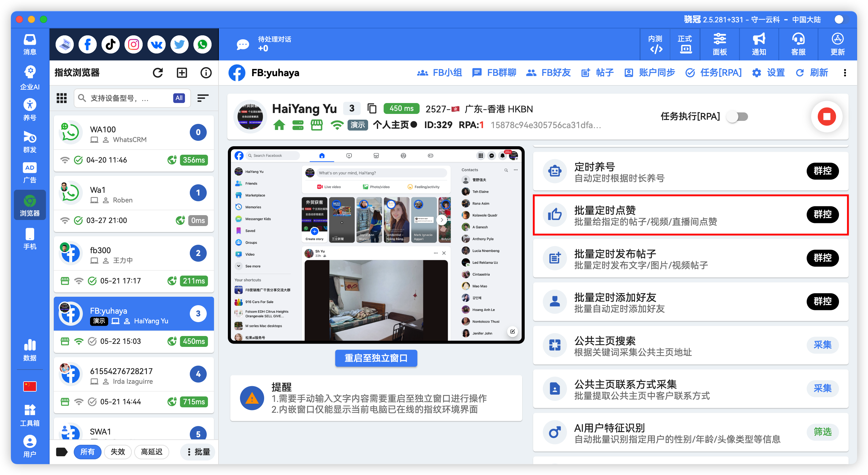Open 客服 customer service from top bar
Image resolution: width=868 pixels, height=475 pixels.
(798, 44)
